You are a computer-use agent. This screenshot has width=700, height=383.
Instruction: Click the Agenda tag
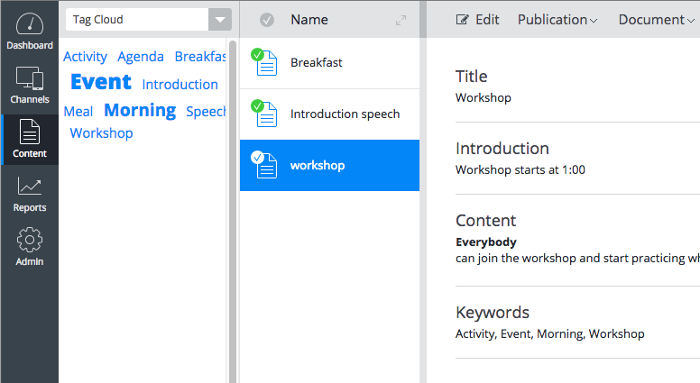(141, 57)
